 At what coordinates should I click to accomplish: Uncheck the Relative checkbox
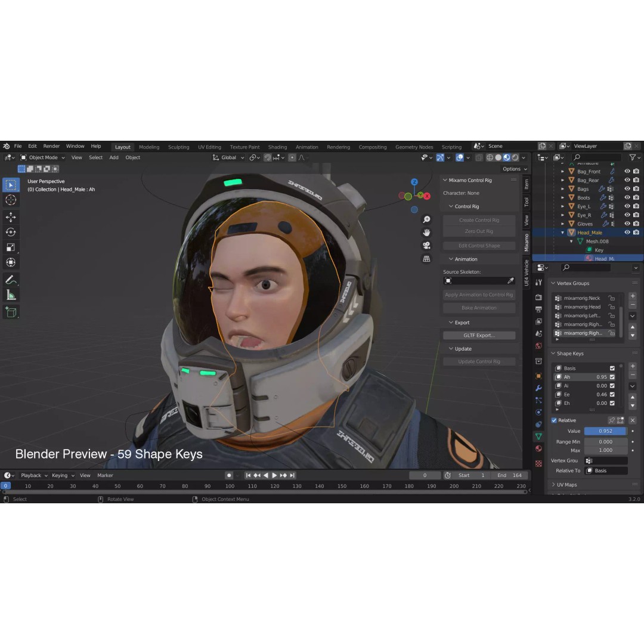pos(554,420)
